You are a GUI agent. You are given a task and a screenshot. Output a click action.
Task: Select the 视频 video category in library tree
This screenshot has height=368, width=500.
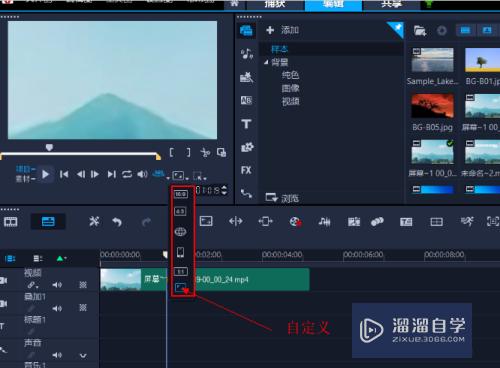290,101
